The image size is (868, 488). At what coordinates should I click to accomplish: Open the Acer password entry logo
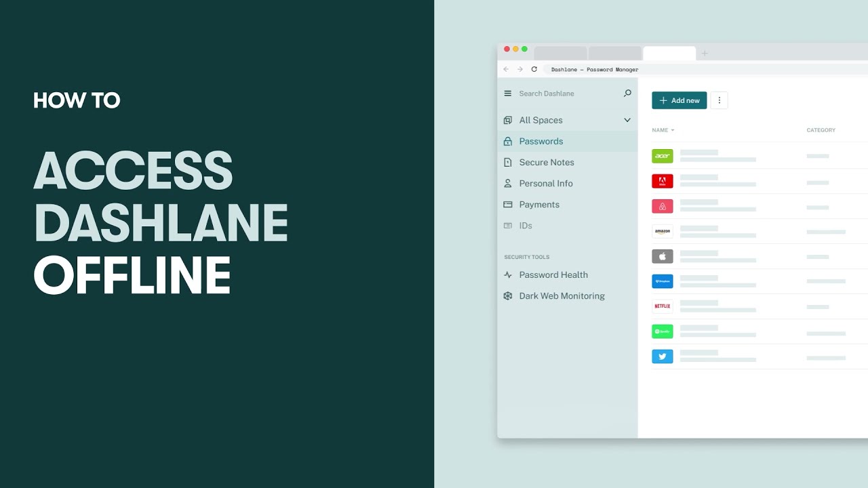pos(663,156)
